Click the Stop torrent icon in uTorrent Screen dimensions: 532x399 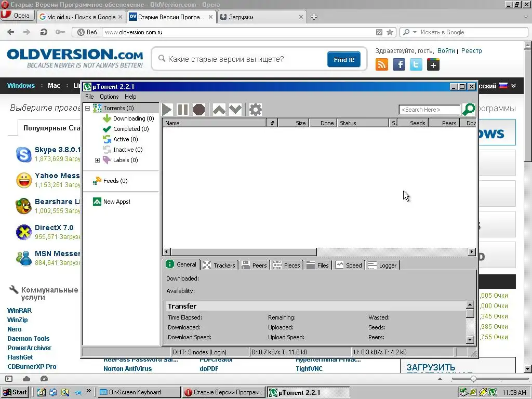click(x=199, y=110)
